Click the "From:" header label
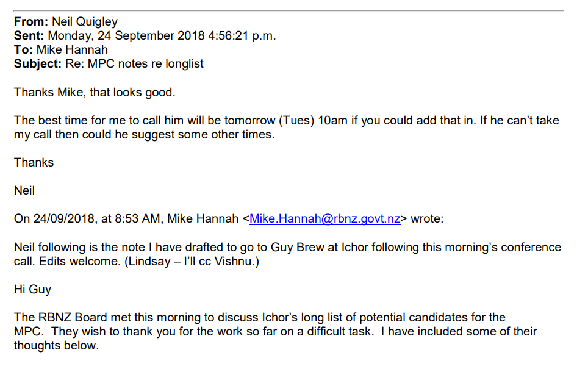 [x=31, y=22]
